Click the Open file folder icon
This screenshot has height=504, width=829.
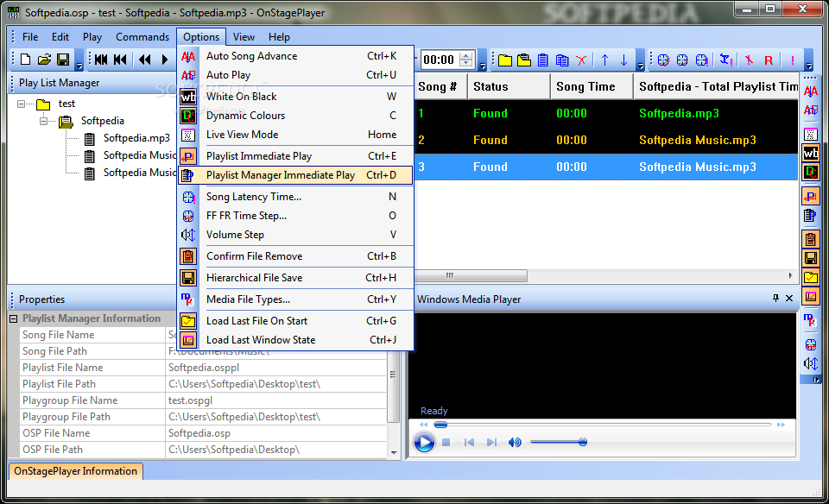pos(44,60)
